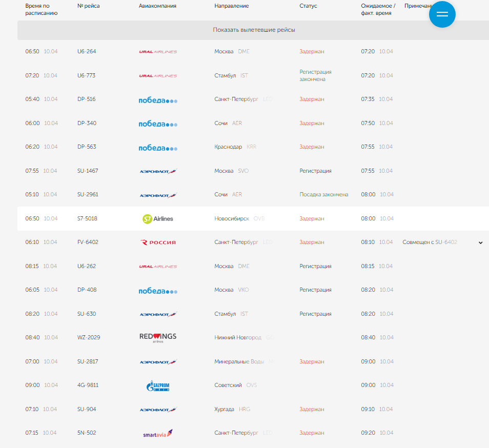Expand the FV-6402 flight note chevron
The image size is (489, 448).
tap(480, 242)
